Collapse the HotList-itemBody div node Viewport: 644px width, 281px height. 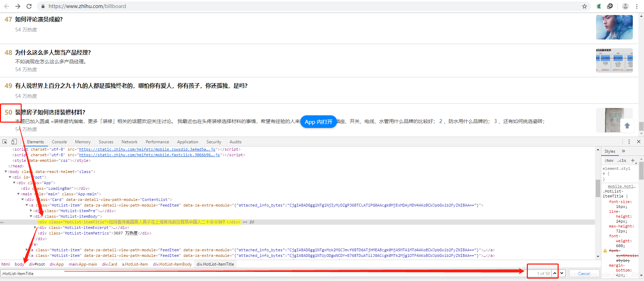pos(31,216)
